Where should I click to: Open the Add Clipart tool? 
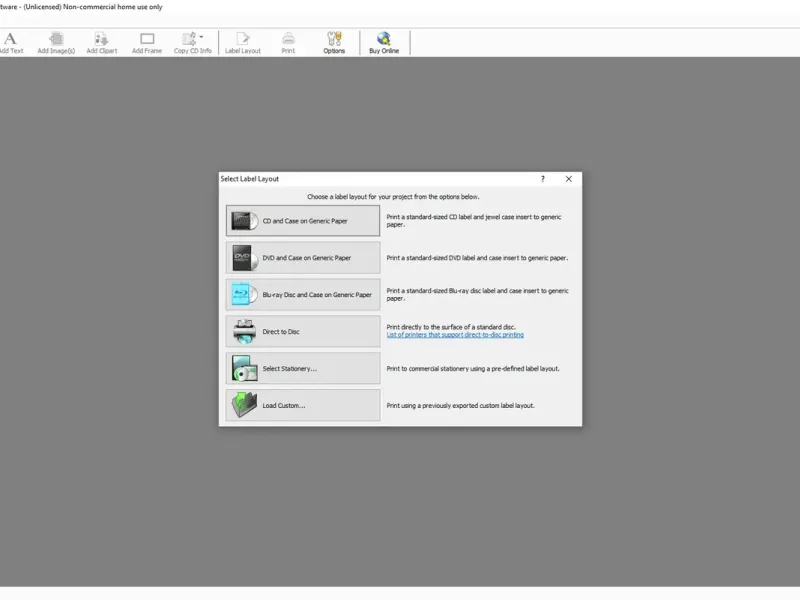point(102,43)
